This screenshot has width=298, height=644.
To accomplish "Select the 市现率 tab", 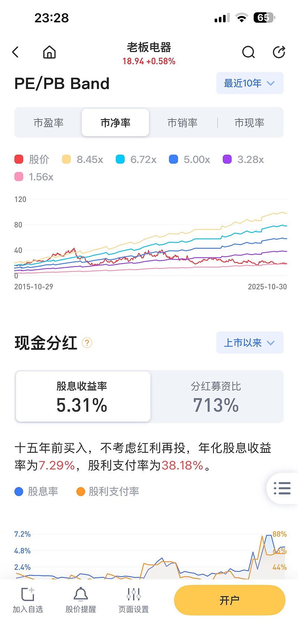I will click(x=250, y=123).
